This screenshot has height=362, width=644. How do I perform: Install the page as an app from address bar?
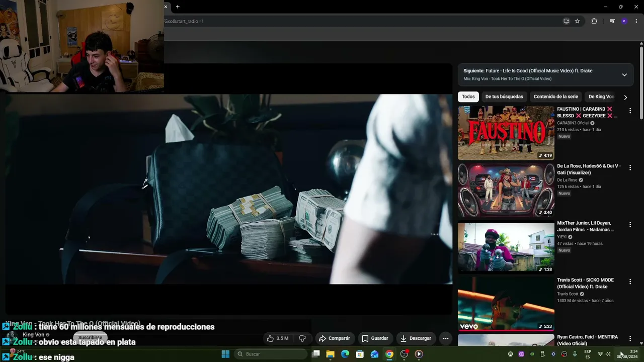[x=566, y=21]
